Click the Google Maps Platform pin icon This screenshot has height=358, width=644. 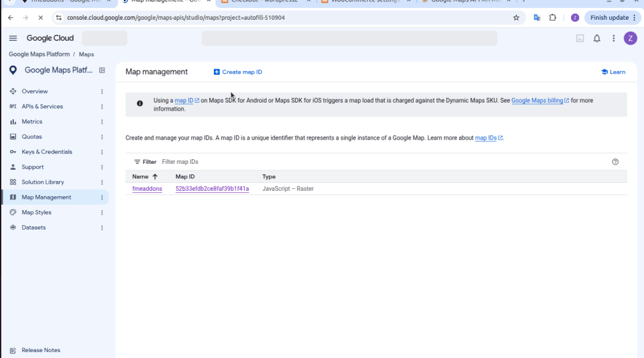(13, 70)
